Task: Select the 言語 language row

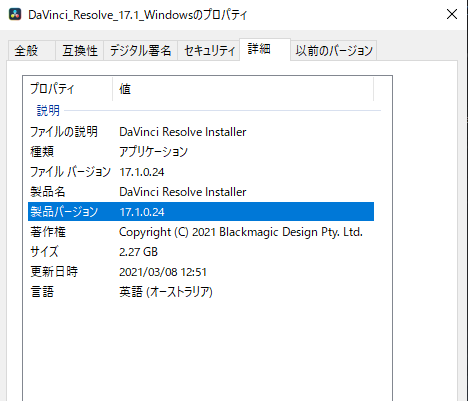Action: [201, 292]
